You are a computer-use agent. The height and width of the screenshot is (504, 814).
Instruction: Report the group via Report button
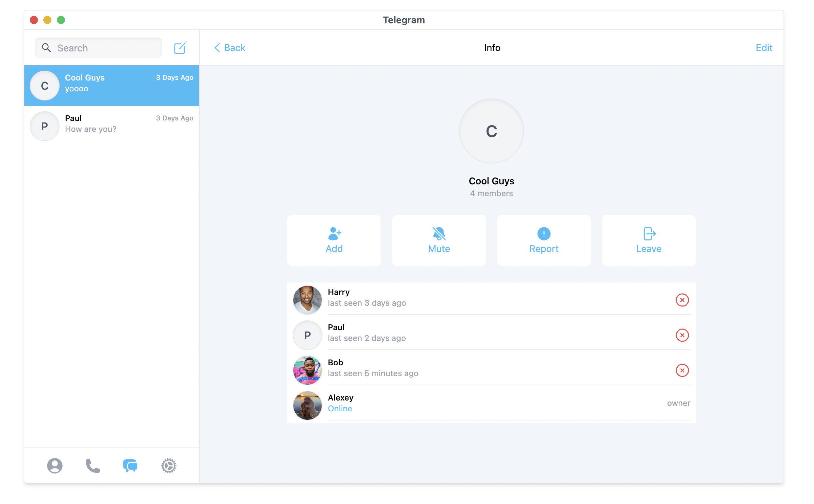(x=544, y=240)
